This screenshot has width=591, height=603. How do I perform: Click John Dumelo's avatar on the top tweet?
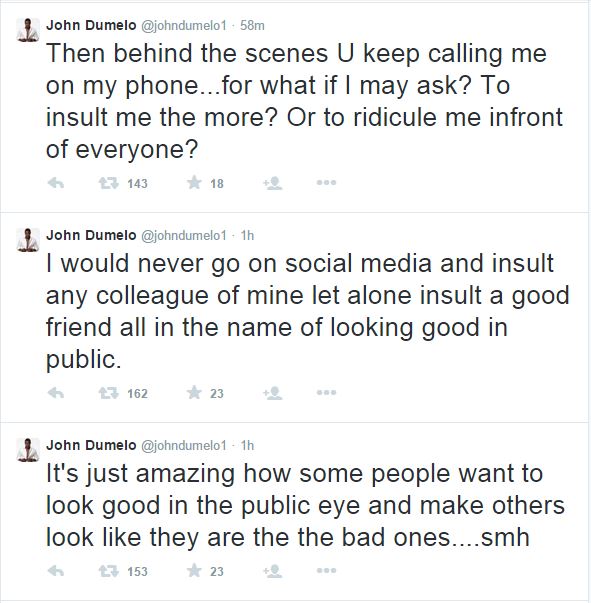[28, 29]
